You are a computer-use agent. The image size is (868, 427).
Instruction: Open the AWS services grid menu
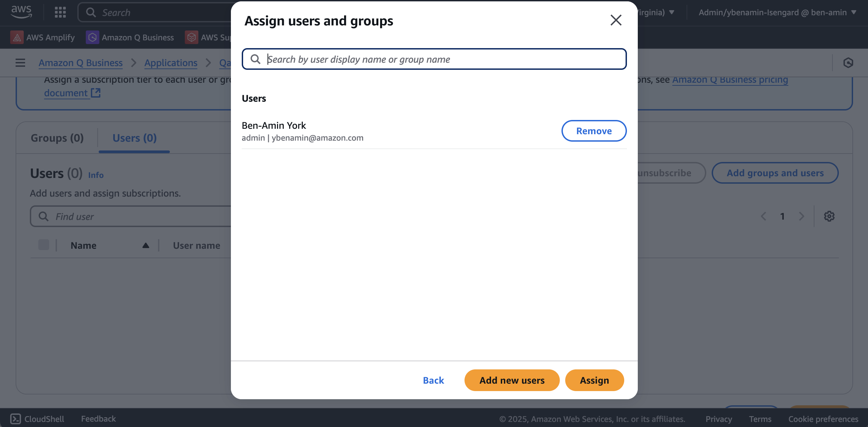[x=60, y=12]
